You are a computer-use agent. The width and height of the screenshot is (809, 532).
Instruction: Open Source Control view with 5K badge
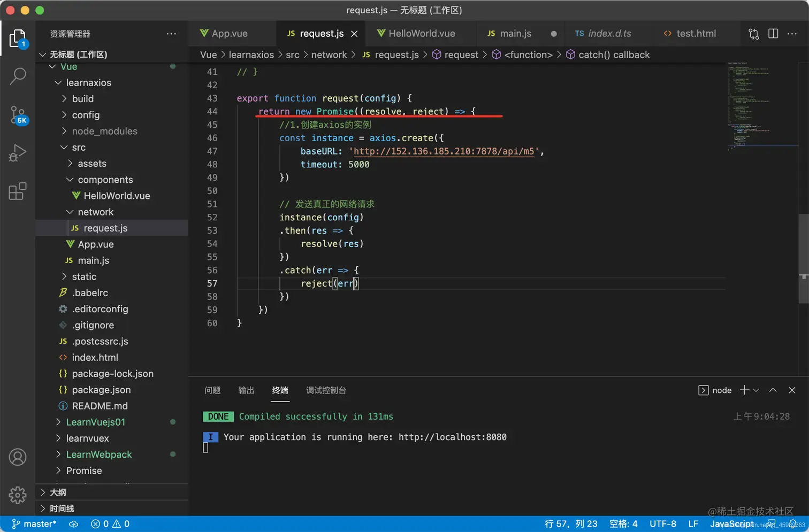point(18,114)
